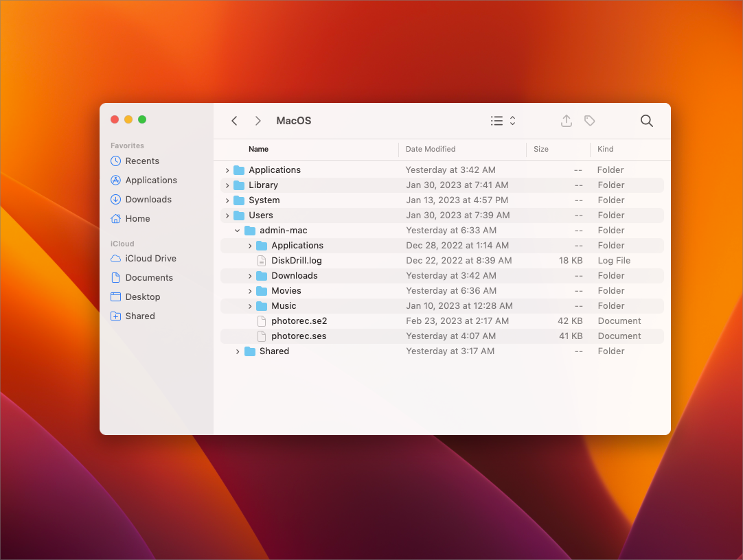
Task: Expand Applications inside admin-mac
Action: point(250,246)
